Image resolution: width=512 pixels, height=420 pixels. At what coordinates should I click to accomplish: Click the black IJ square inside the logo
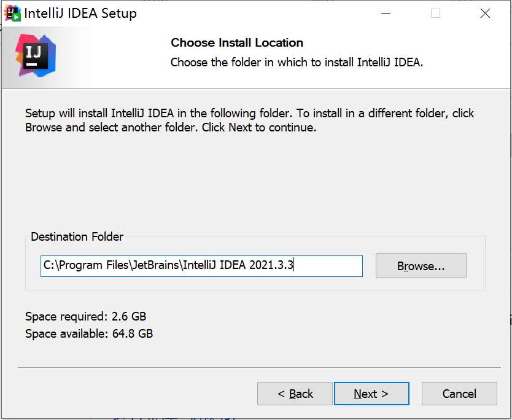(x=37, y=56)
